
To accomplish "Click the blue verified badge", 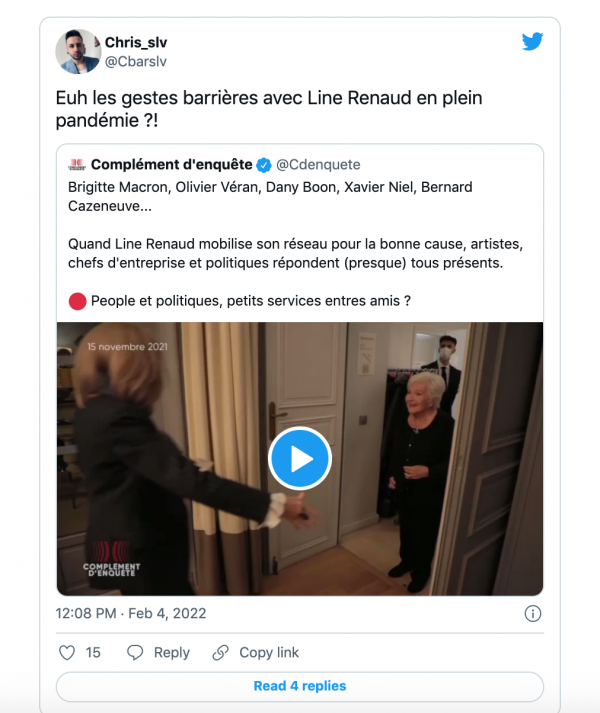I will (263, 164).
